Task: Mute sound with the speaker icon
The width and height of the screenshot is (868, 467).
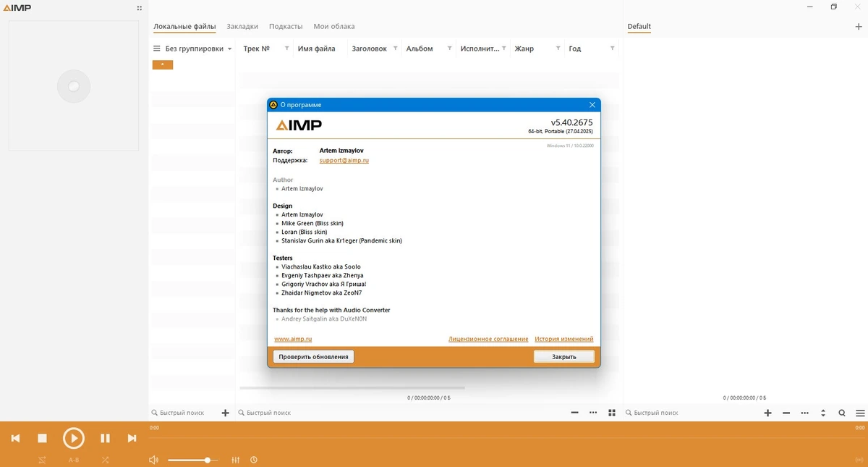Action: pos(153,460)
